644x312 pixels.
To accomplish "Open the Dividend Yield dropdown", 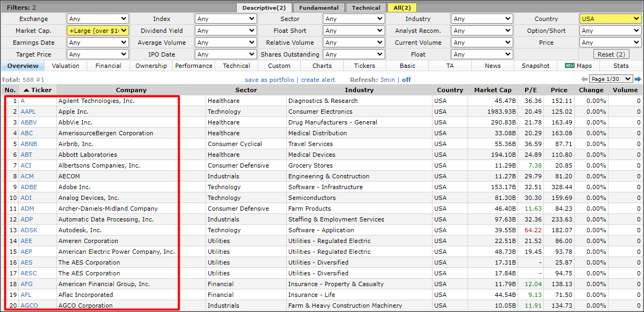I will (x=226, y=31).
